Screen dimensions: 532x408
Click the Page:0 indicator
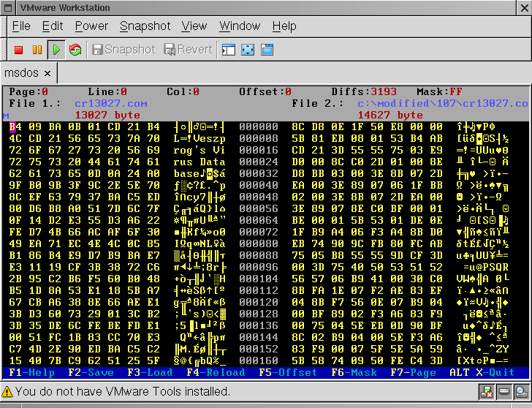click(x=28, y=91)
